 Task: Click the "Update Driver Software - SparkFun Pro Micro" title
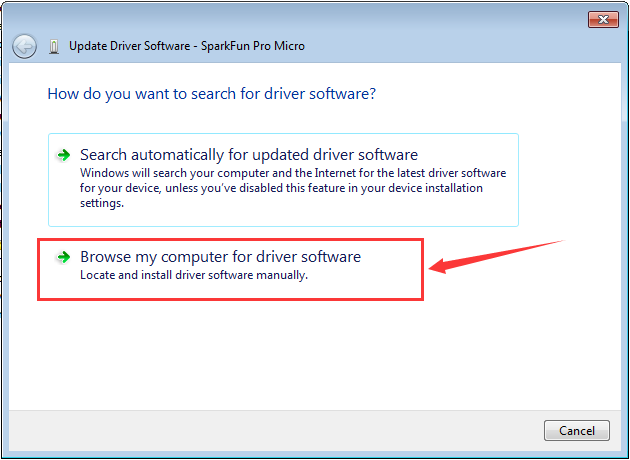coord(187,46)
